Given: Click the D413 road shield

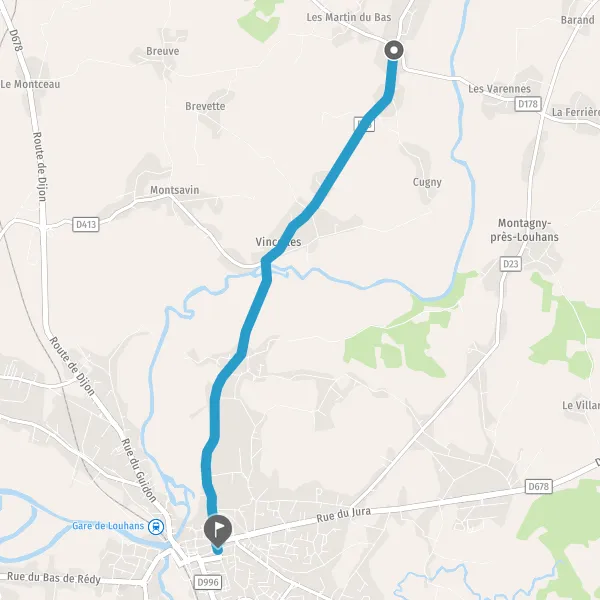Looking at the screenshot, I should point(86,224).
